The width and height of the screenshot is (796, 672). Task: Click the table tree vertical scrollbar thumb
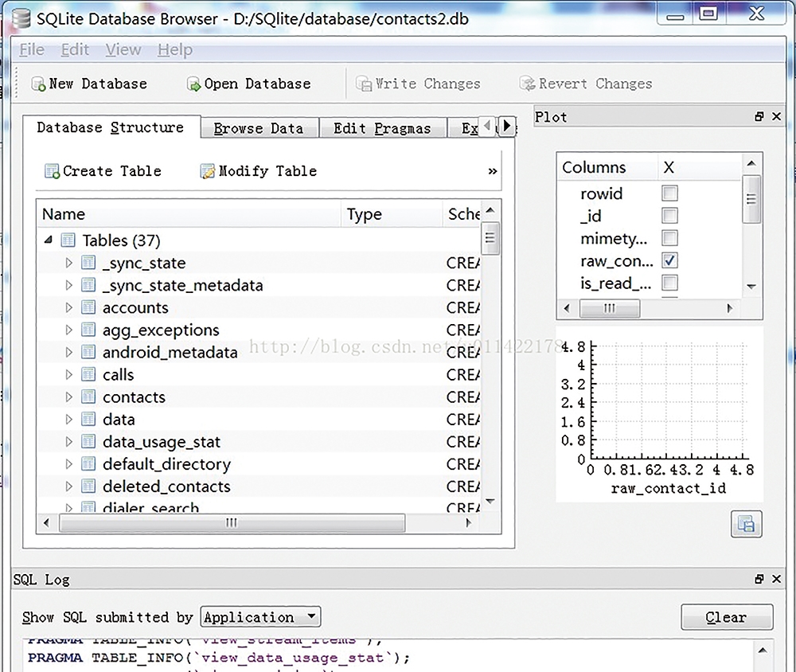490,238
